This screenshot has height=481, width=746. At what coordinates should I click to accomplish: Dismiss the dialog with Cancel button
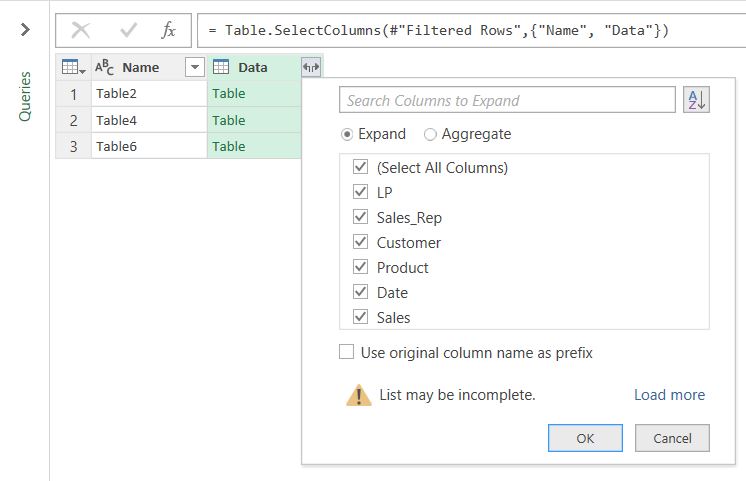pyautogui.click(x=672, y=438)
